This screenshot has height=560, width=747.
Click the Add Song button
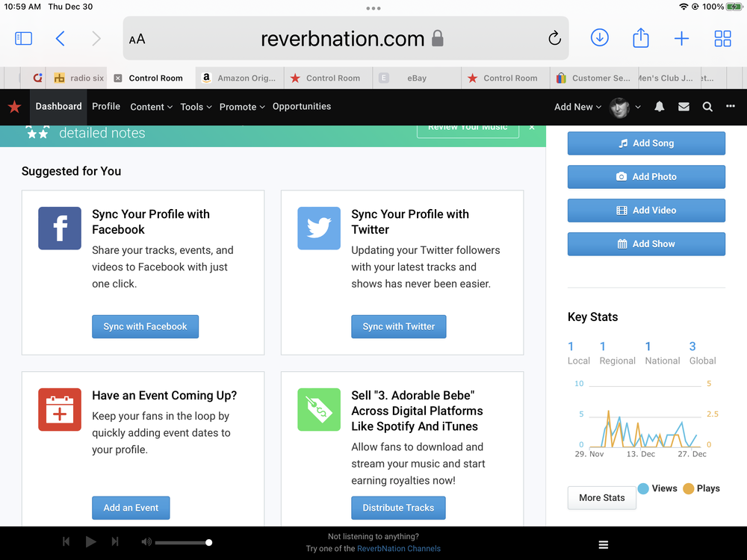tap(646, 143)
